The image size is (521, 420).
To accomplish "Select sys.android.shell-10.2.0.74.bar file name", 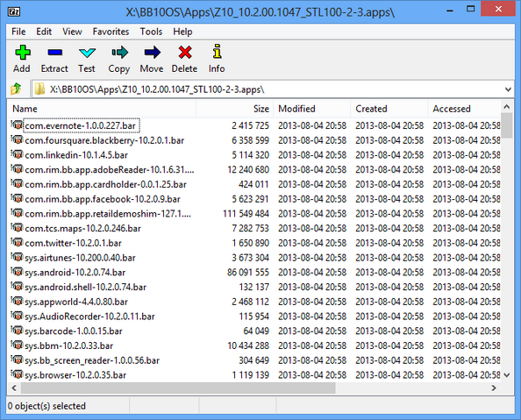I will (x=85, y=287).
